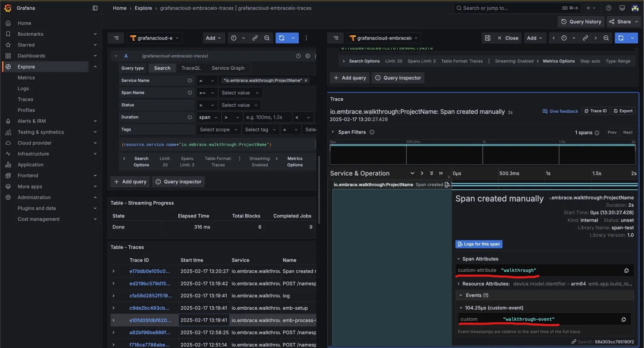
Task: Click Span Name info icon
Action: pos(190,92)
